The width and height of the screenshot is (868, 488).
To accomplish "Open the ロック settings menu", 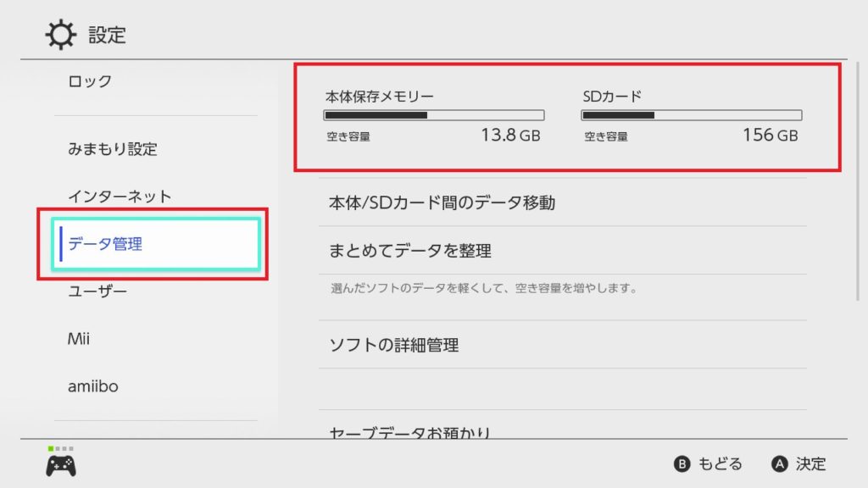I will 90,81.
